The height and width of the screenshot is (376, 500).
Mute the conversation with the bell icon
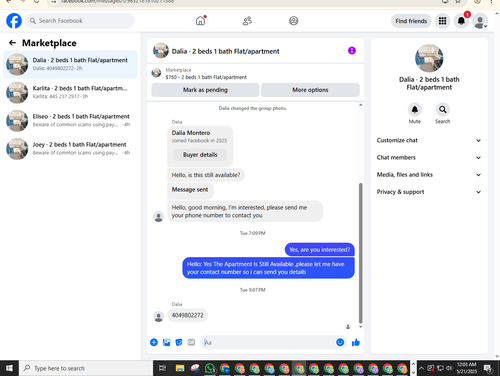pyautogui.click(x=415, y=109)
